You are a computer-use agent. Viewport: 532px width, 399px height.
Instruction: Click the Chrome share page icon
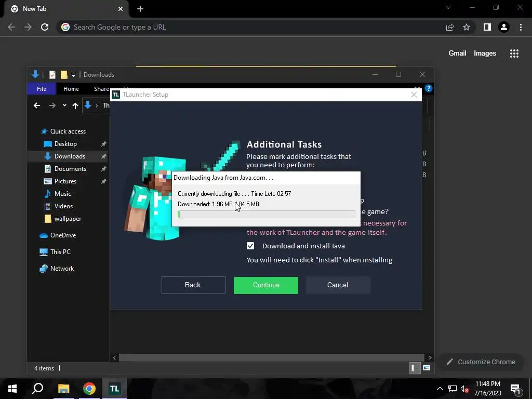[450, 27]
